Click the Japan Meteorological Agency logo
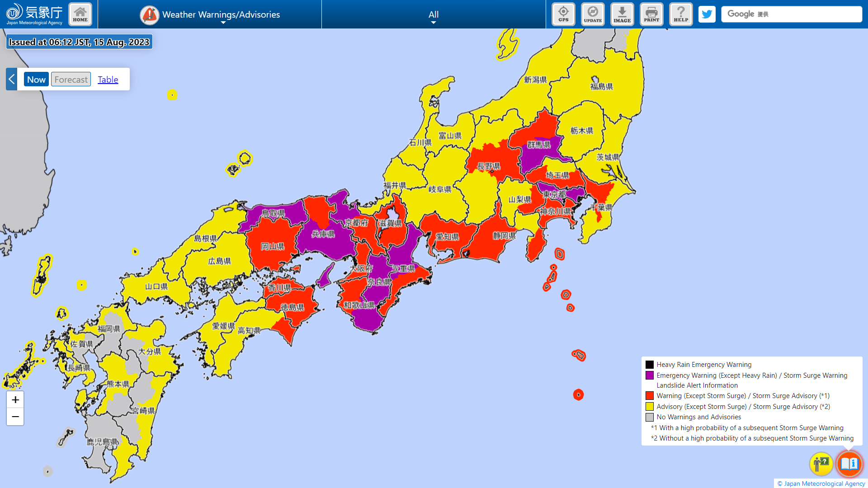The height and width of the screenshot is (488, 868). (x=34, y=14)
